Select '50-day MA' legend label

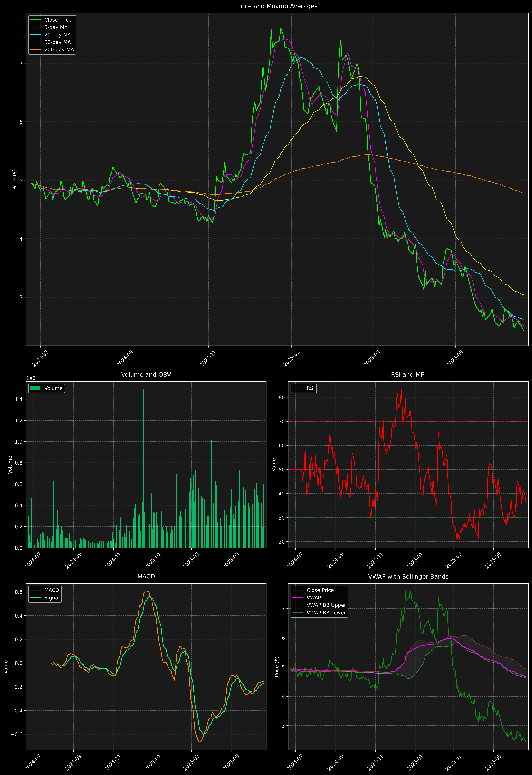[x=58, y=42]
